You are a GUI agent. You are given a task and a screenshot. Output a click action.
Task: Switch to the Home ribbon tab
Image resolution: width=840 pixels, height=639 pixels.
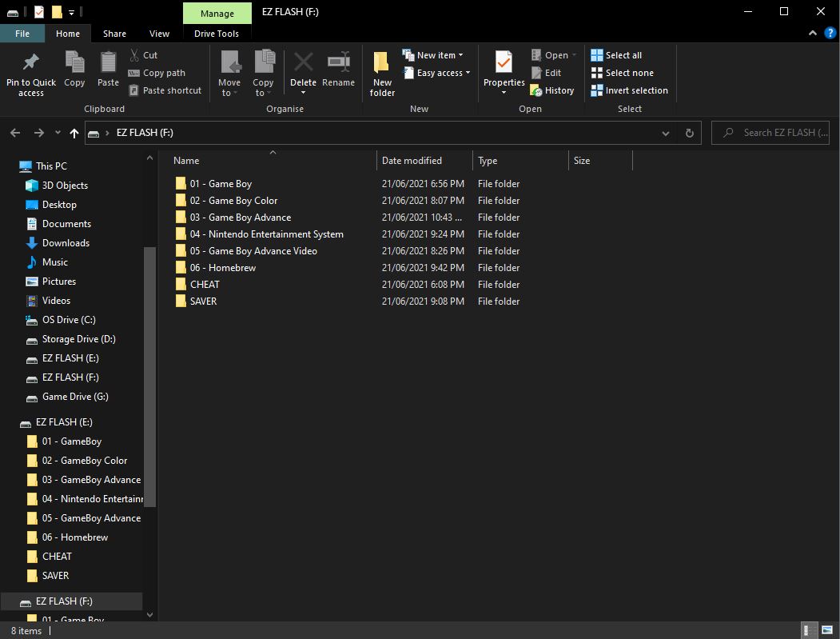(68, 34)
